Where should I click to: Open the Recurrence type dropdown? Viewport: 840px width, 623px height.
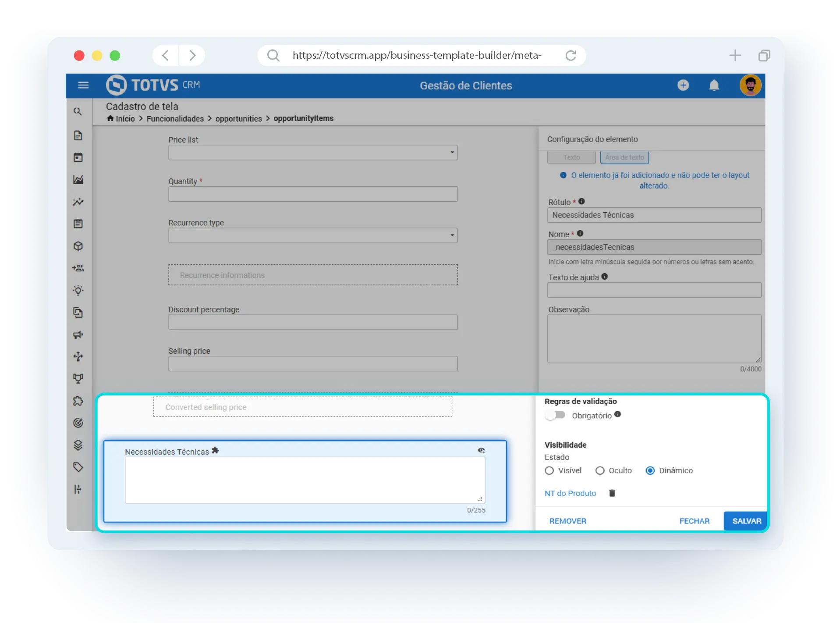tap(313, 235)
